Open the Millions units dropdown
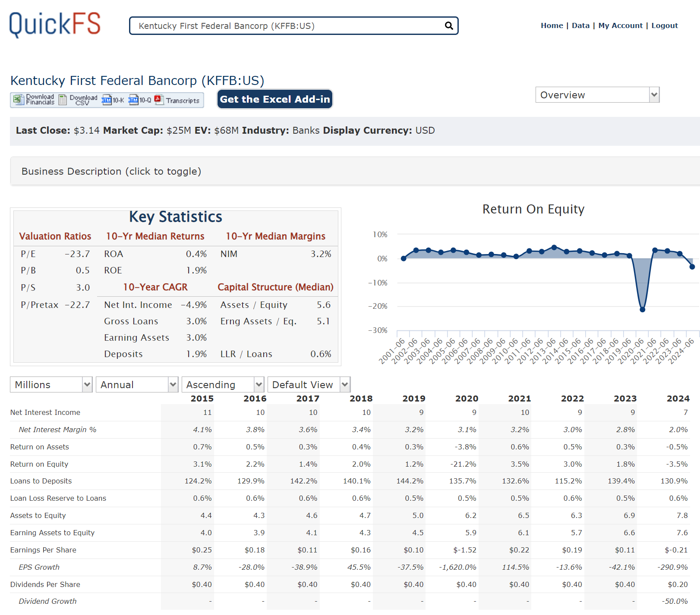Screen dimensions: 700x615 (51, 385)
